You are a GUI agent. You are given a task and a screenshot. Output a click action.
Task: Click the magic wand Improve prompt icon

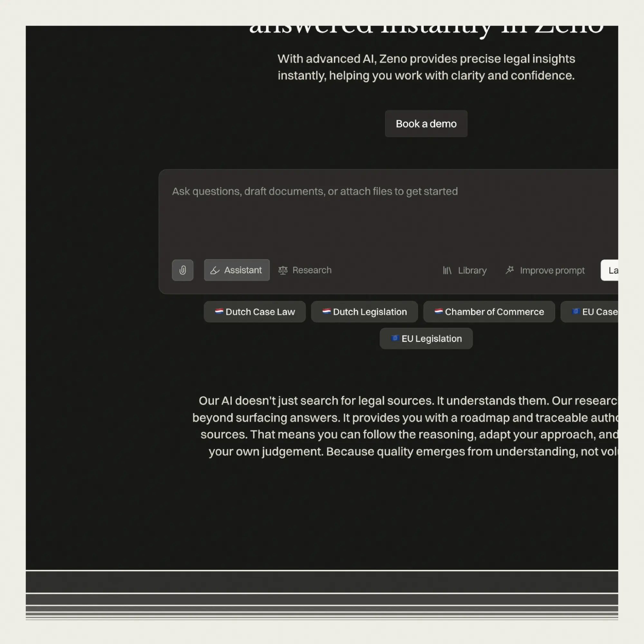[x=510, y=270]
